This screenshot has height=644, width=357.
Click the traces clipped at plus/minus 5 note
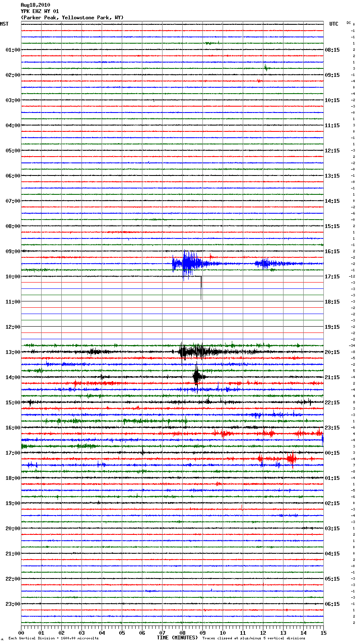pos(254,638)
